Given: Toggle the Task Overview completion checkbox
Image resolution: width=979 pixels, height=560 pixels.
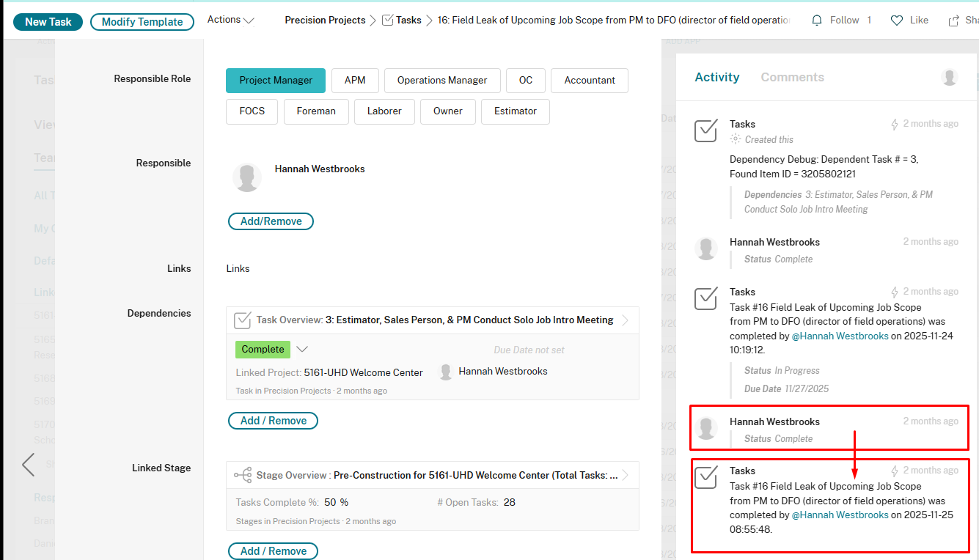Looking at the screenshot, I should (x=243, y=320).
